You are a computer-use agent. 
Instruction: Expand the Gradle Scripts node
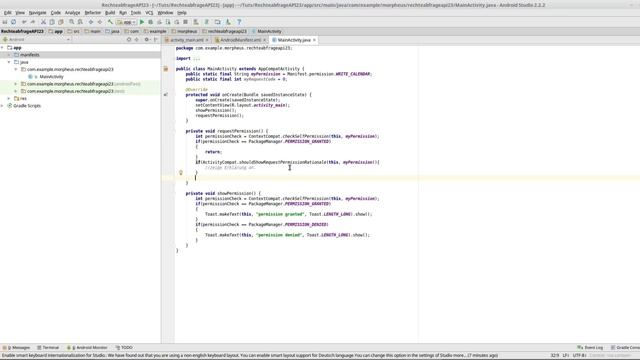2,106
